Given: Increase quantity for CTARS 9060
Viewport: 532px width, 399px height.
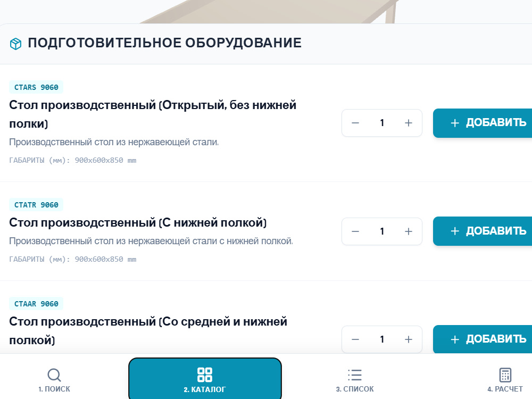Looking at the screenshot, I should [x=409, y=123].
